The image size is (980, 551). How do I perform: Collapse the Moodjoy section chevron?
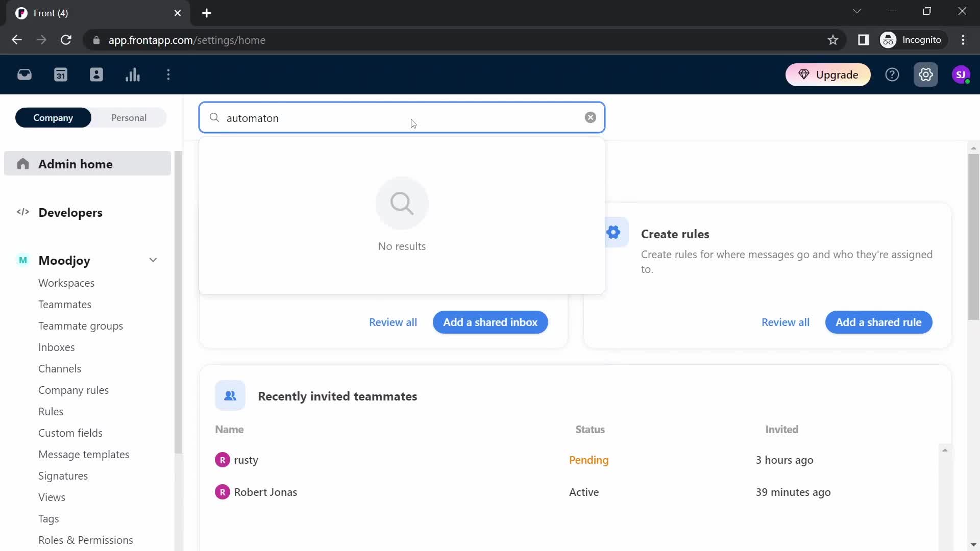153,261
